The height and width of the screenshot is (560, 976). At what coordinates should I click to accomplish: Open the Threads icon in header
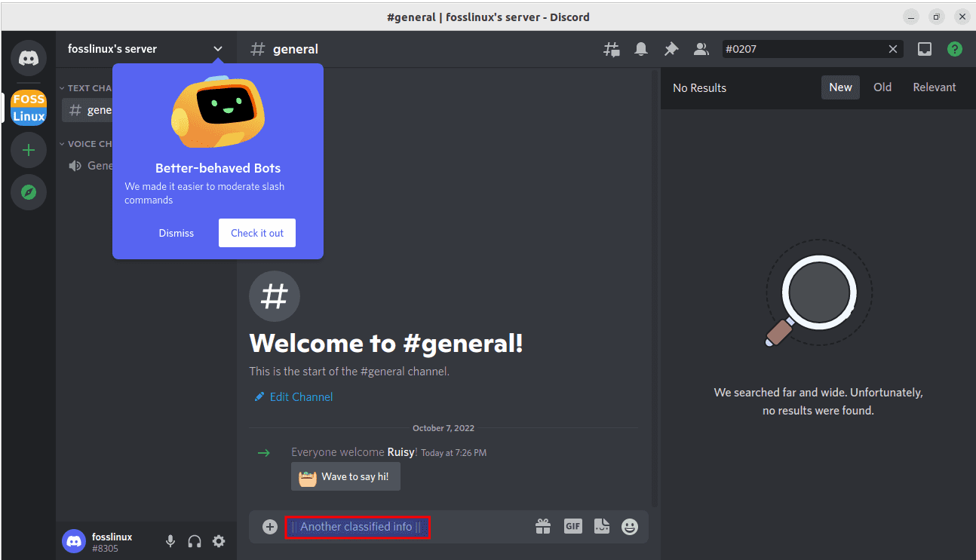pos(612,49)
